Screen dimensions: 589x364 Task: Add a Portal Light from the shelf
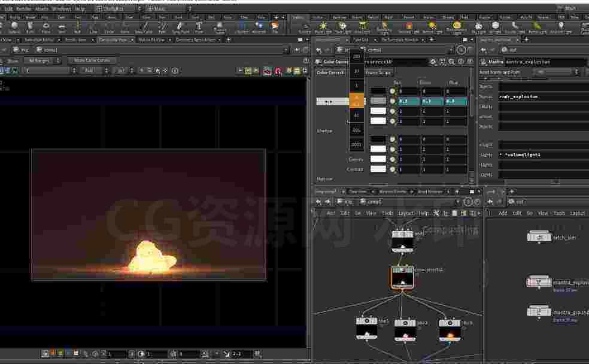pos(537,27)
